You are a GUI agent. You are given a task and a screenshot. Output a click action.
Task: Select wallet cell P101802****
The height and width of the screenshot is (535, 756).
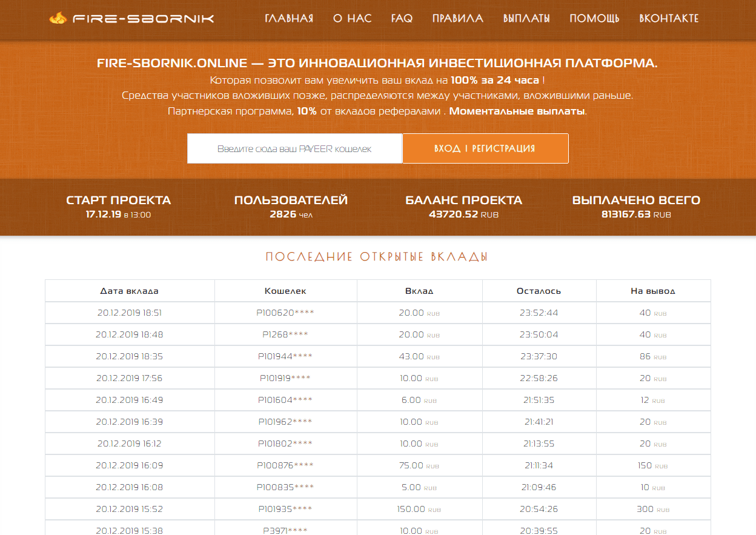(x=285, y=444)
